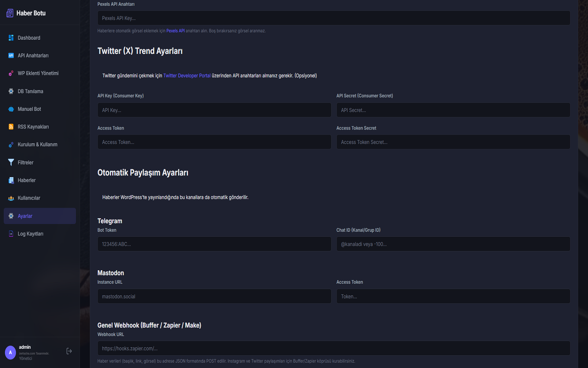
Task: Click the logout icon beside admin
Action: pos(69,351)
